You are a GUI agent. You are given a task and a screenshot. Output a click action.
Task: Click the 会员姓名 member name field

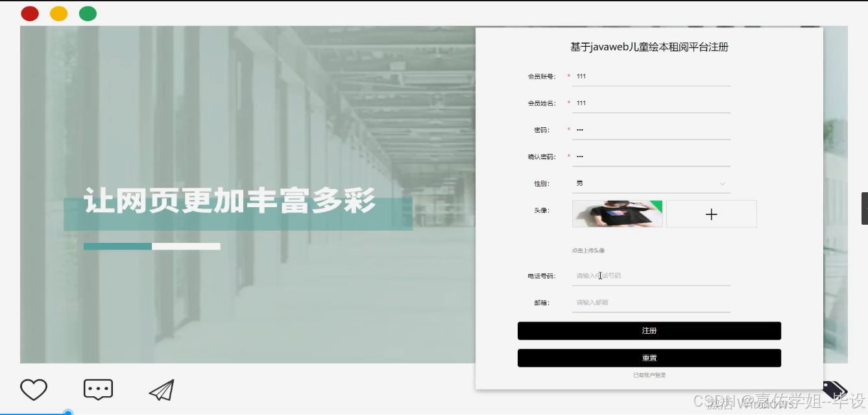click(650, 103)
